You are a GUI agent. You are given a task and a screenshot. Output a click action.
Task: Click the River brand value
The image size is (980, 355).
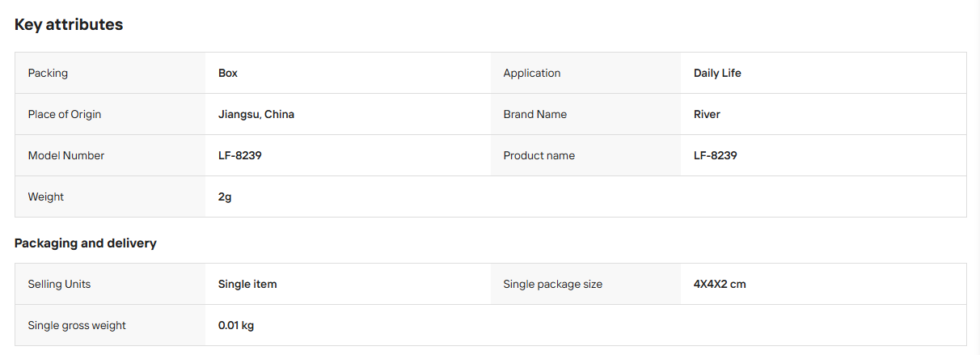coord(707,114)
